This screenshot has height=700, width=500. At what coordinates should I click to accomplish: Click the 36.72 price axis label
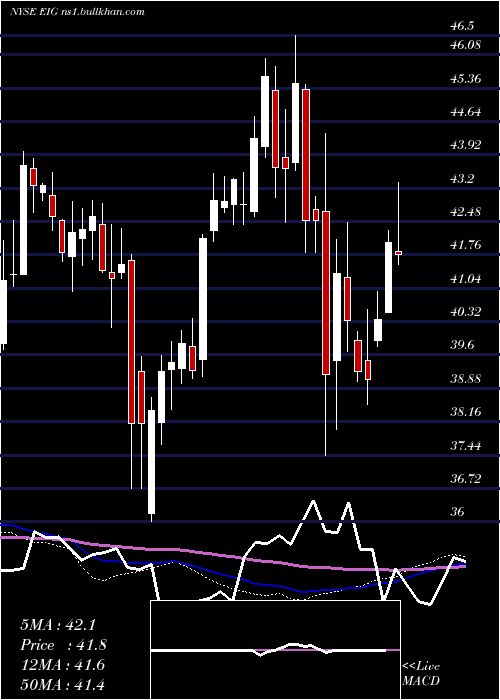[465, 479]
